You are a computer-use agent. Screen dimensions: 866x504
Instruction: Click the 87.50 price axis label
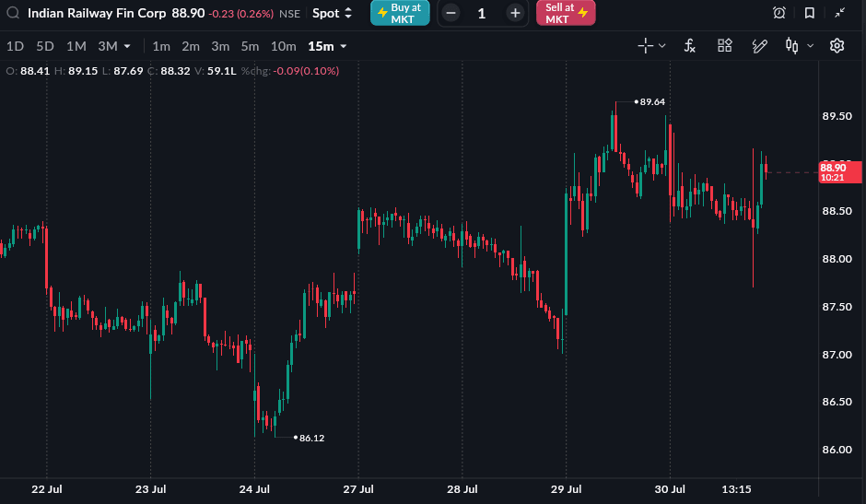click(x=837, y=307)
